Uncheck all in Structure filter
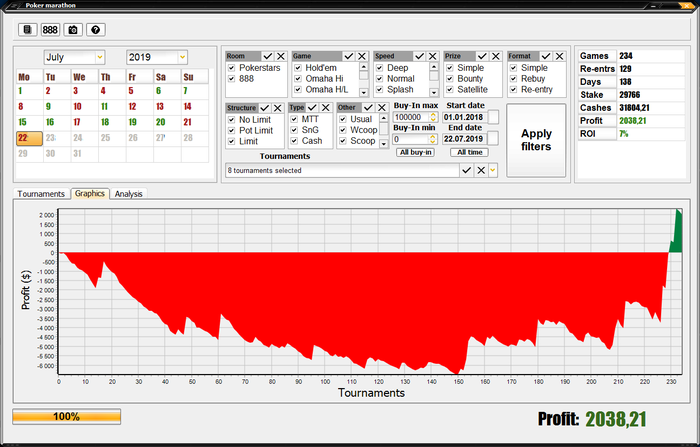The image size is (700, 447). pos(278,108)
